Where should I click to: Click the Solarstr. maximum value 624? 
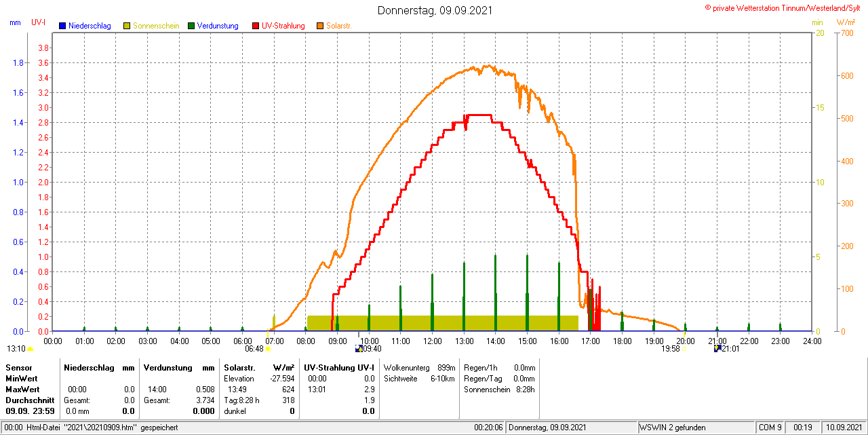(x=288, y=390)
